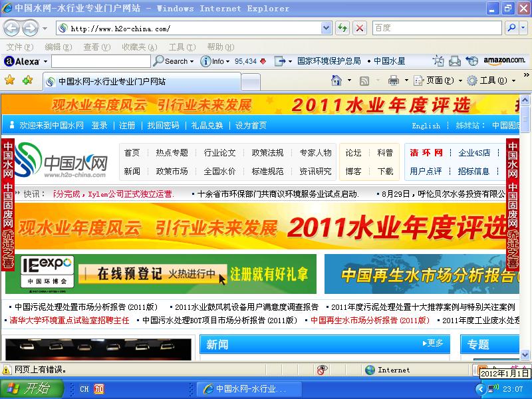
Task: Click the Alexa logo in toolbar
Action: click(22, 61)
